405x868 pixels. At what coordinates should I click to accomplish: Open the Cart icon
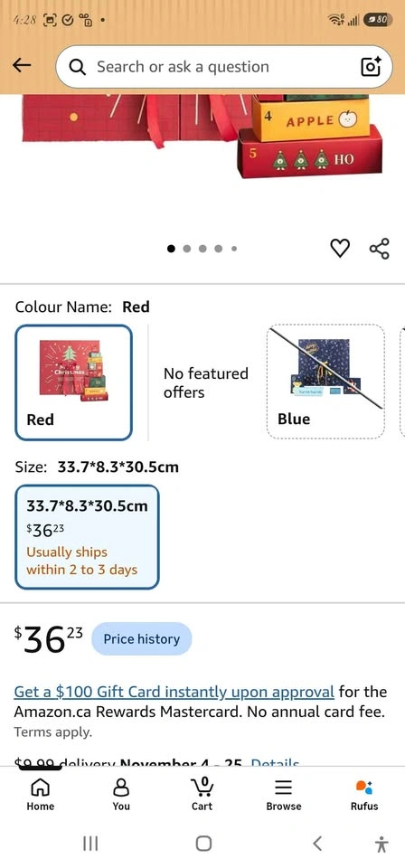click(x=202, y=793)
